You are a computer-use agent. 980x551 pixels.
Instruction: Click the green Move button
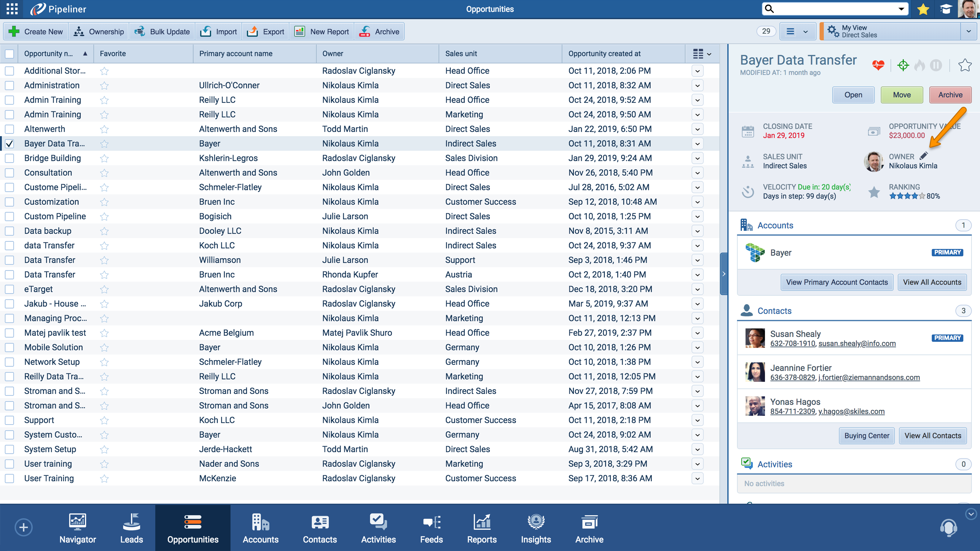pos(902,95)
